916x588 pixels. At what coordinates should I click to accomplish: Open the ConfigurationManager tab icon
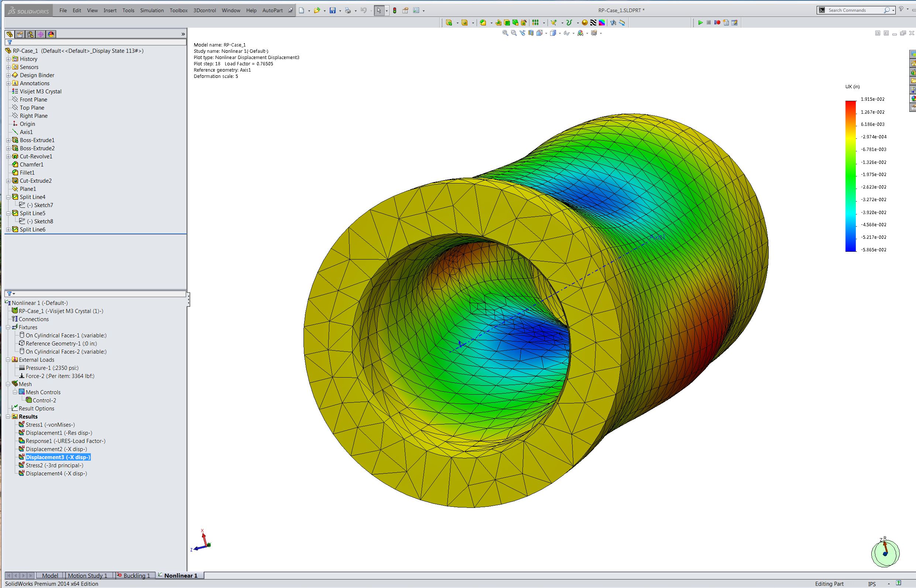pos(30,34)
